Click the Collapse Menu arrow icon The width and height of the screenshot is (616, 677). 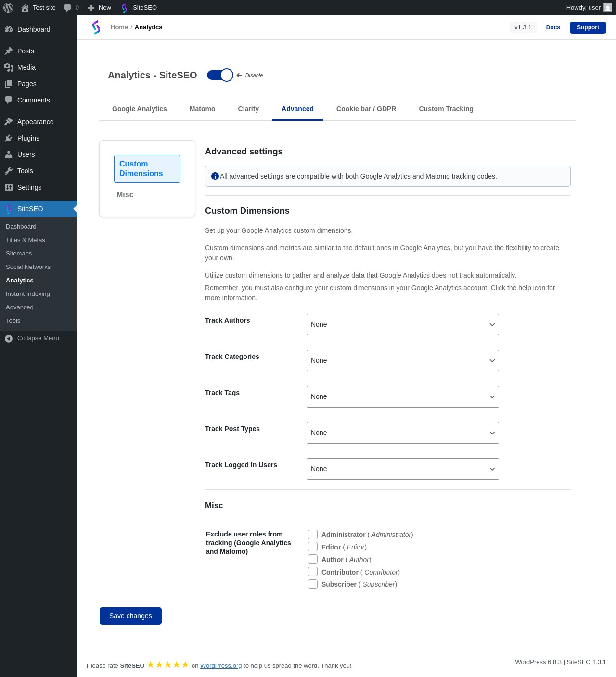point(9,338)
